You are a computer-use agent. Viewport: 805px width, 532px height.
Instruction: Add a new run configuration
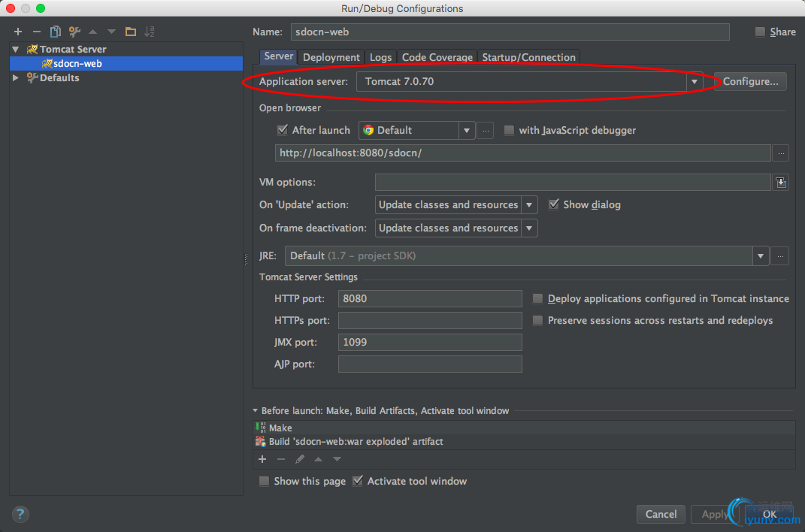tap(18, 32)
